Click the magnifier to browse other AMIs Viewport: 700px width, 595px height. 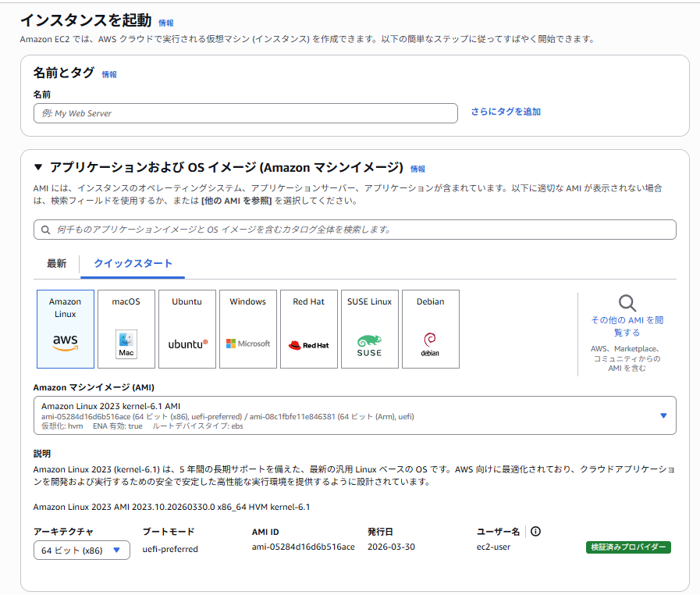(627, 303)
